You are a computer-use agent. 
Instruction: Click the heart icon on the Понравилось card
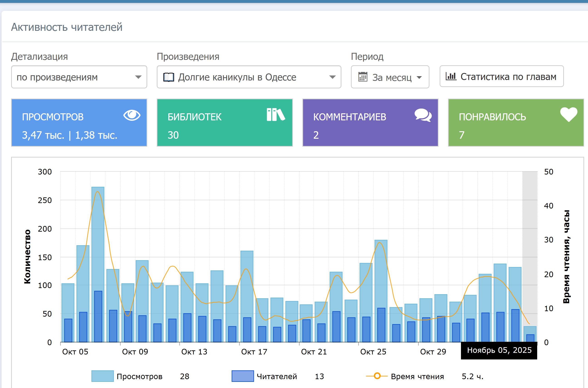(x=569, y=115)
